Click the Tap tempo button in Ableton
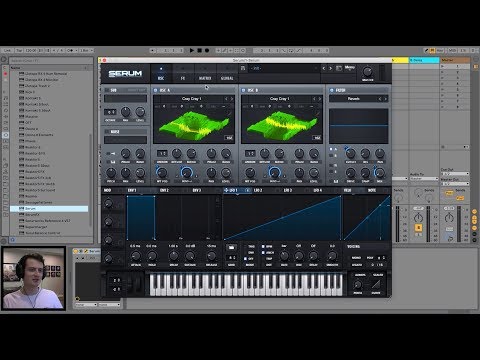The width and height of the screenshot is (480, 360). click(19, 50)
